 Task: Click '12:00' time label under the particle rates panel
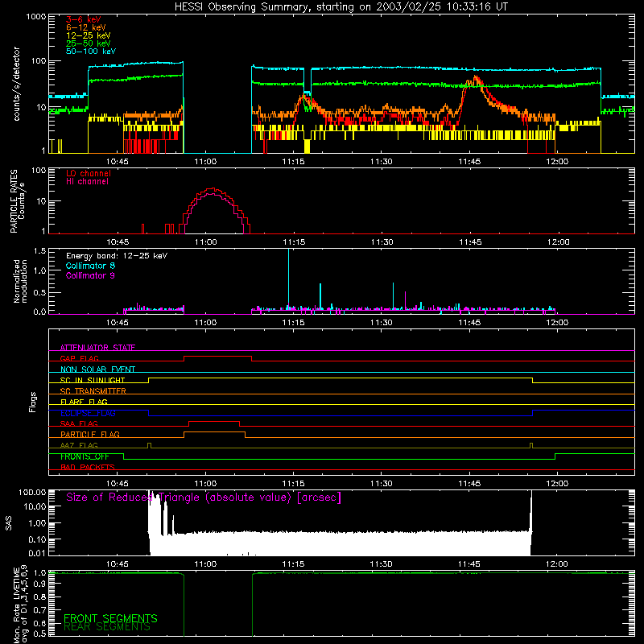pyautogui.click(x=558, y=242)
